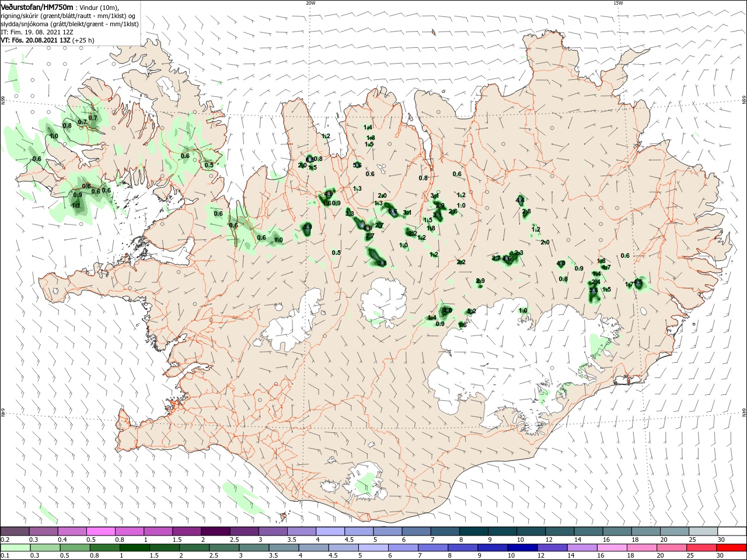
Task: Click the Veðurstofan/HM750m title text
Action: click(x=37, y=6)
